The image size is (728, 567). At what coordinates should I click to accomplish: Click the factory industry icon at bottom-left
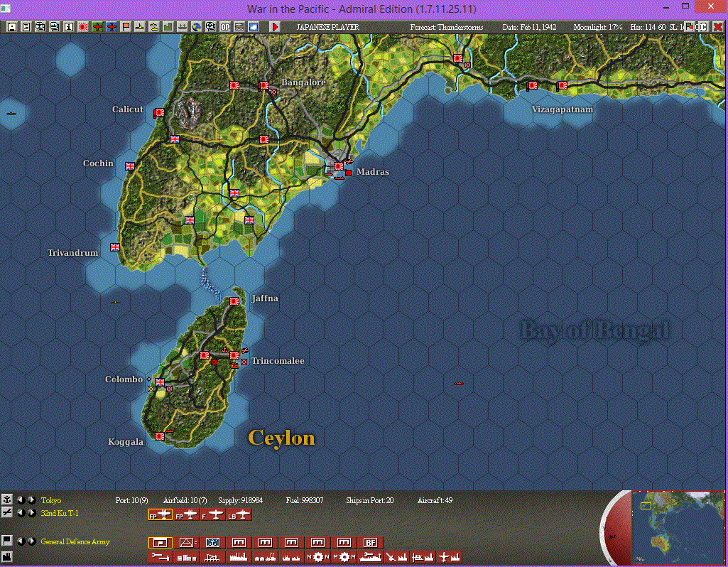click(x=6, y=556)
